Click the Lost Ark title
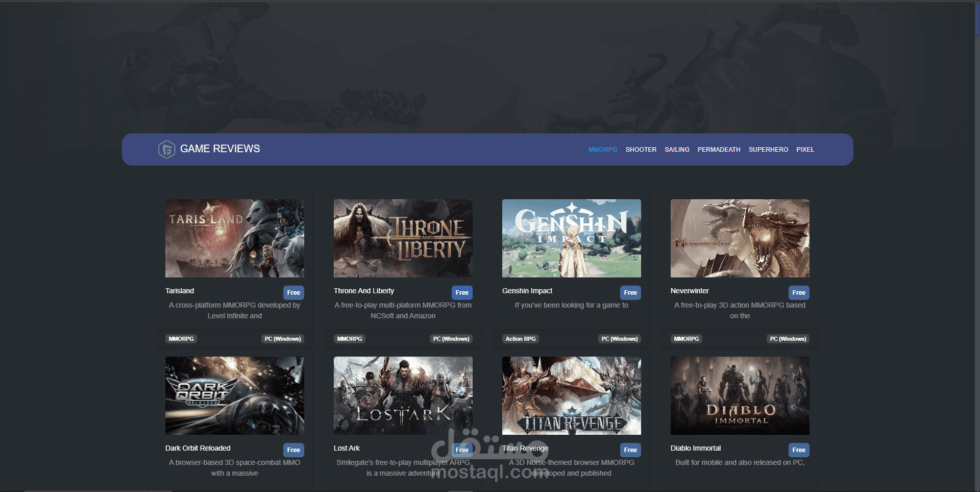980x492 pixels. tap(347, 448)
